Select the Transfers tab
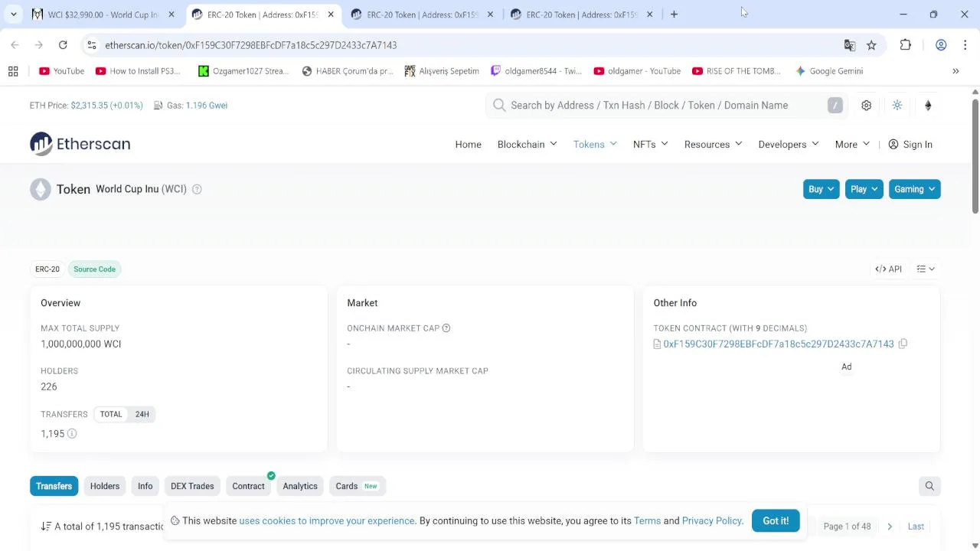Viewport: 980px width, 551px height. [54, 486]
